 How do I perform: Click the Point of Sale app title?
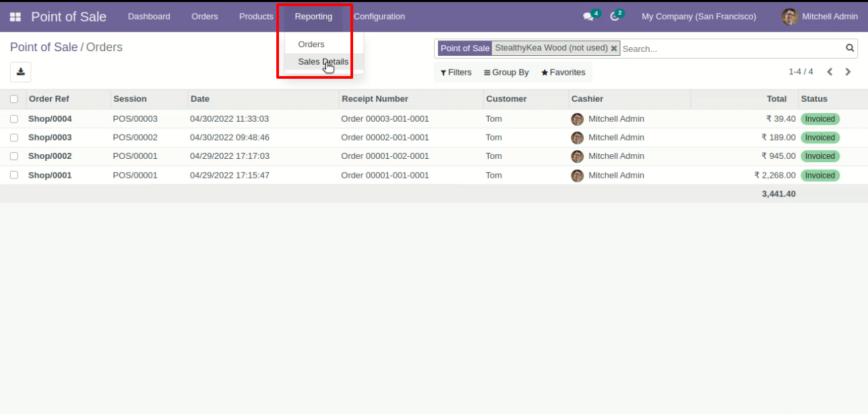coord(69,17)
